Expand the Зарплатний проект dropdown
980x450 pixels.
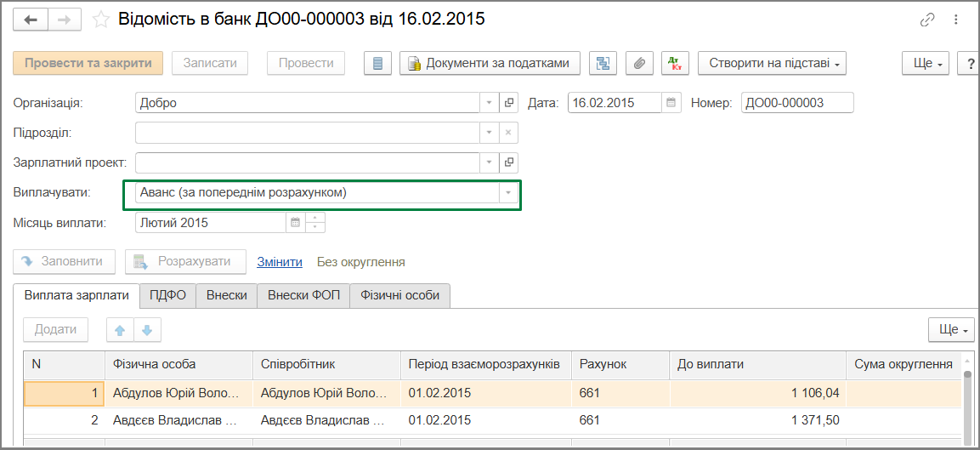[490, 162]
